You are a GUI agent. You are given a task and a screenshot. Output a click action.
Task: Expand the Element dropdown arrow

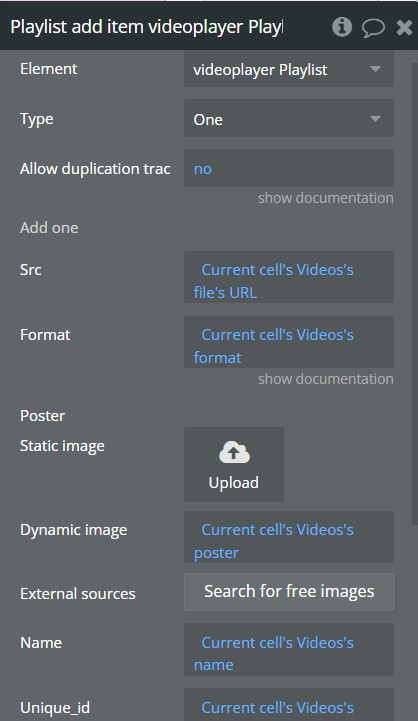[376, 69]
